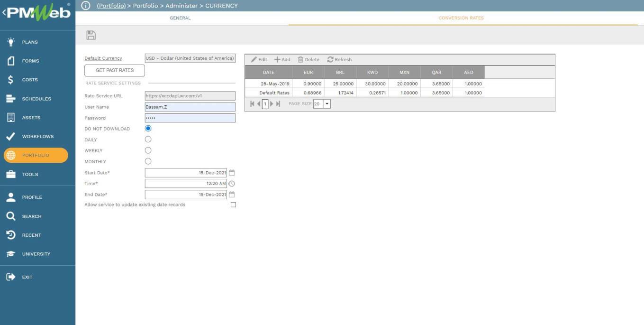The image size is (644, 325).
Task: Click the Rate Service URL field
Action: point(190,96)
